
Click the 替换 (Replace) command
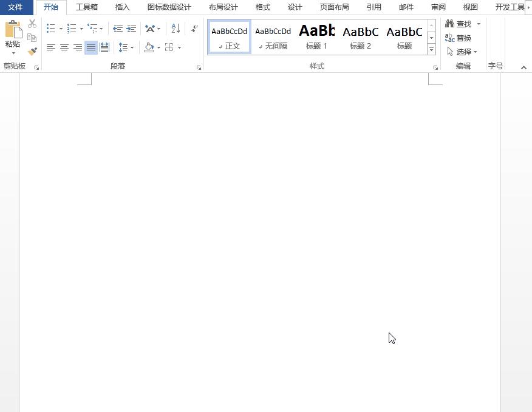tap(462, 38)
